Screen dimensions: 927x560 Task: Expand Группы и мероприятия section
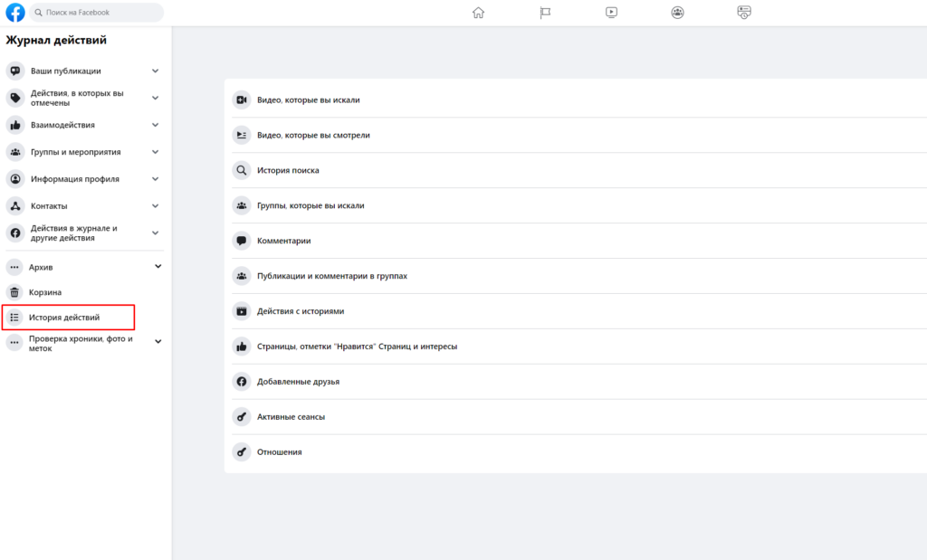click(155, 152)
